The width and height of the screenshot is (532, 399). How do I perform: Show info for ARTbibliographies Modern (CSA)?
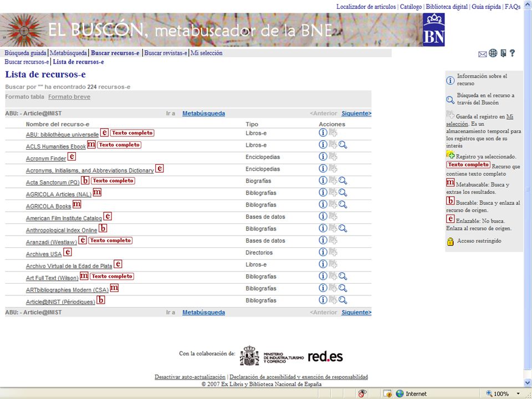tap(323, 288)
